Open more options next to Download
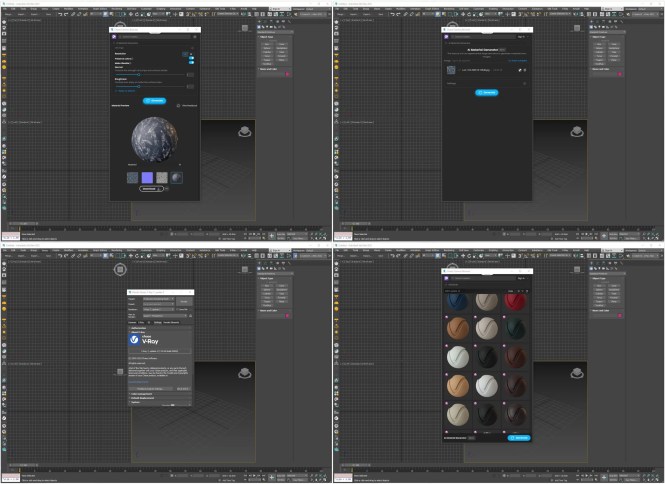The height and width of the screenshot is (484, 665). point(167,189)
